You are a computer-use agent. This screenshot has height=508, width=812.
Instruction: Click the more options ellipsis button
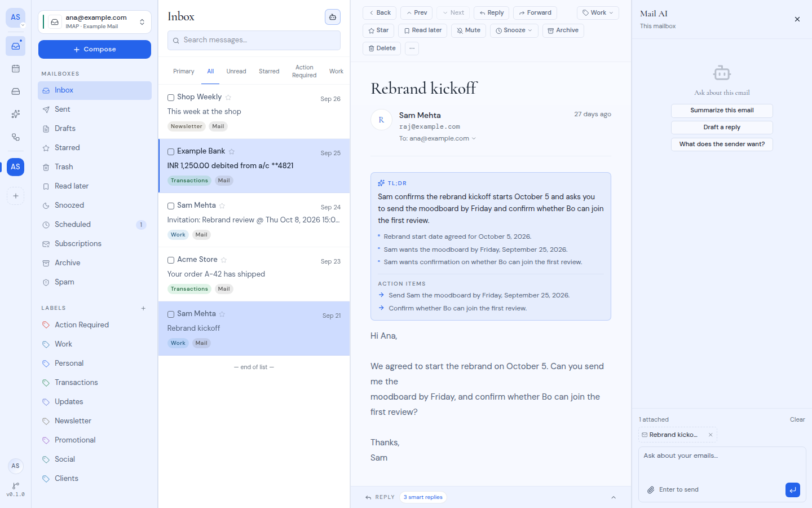412,49
